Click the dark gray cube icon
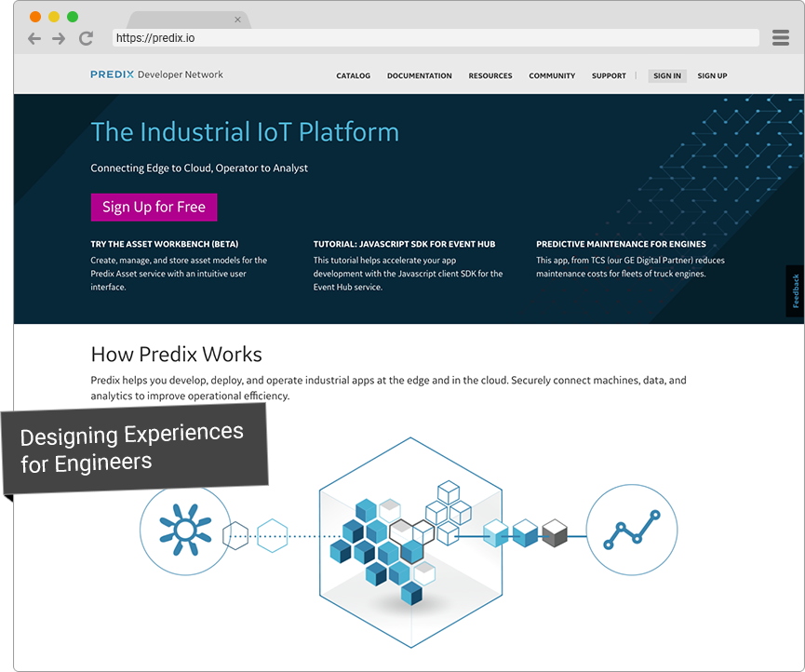The height and width of the screenshot is (672, 805). [x=555, y=533]
